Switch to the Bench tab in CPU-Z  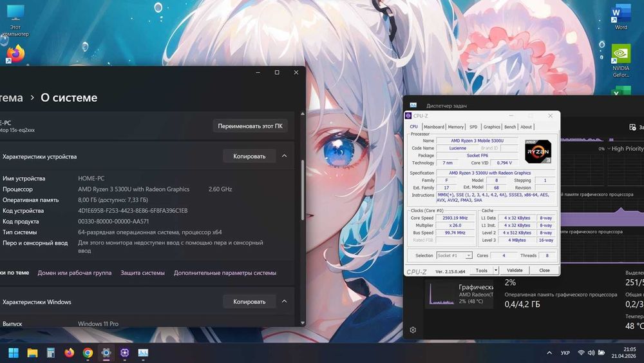pos(509,126)
